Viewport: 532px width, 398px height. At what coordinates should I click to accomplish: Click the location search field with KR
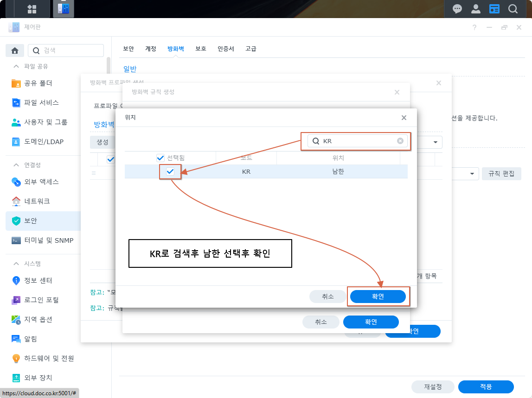[x=357, y=141]
